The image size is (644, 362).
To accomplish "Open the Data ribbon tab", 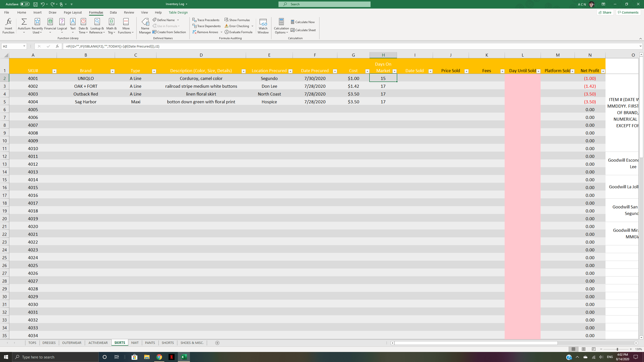I will (113, 12).
